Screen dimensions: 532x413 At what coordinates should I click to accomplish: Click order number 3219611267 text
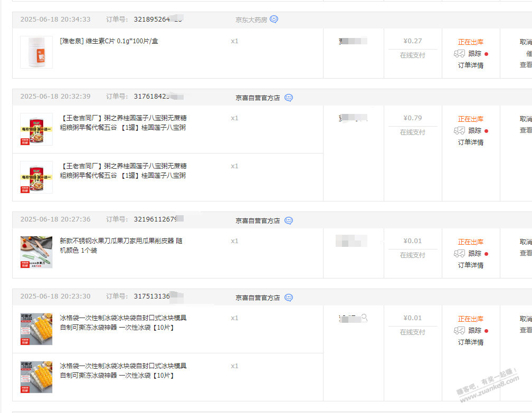tap(155, 219)
